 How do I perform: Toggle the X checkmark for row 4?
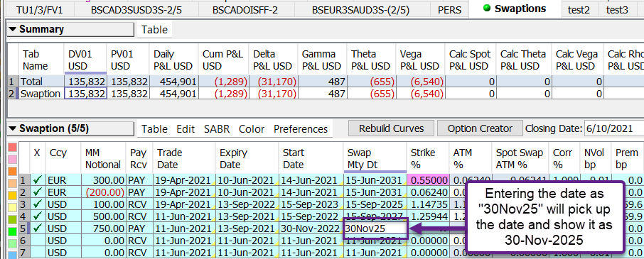click(38, 216)
